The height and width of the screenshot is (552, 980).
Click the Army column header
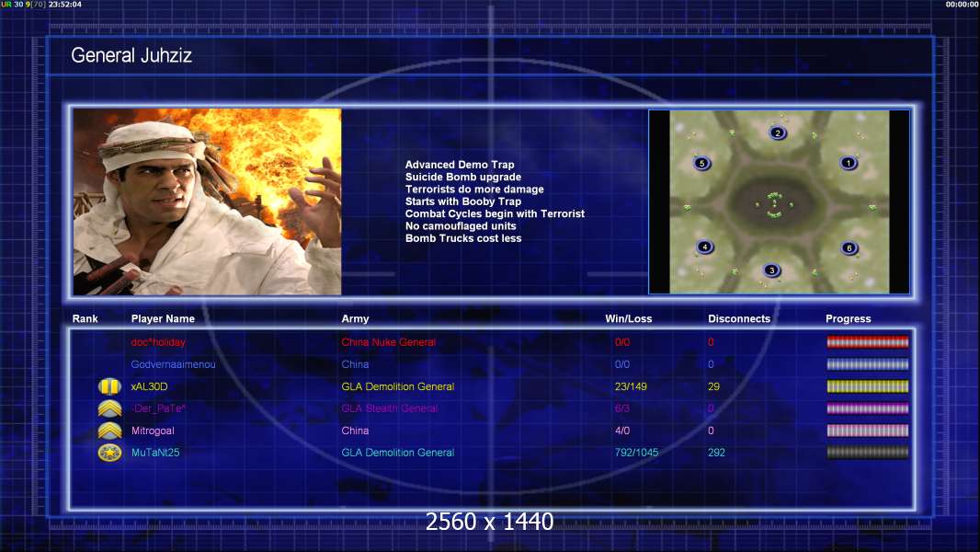click(x=355, y=319)
